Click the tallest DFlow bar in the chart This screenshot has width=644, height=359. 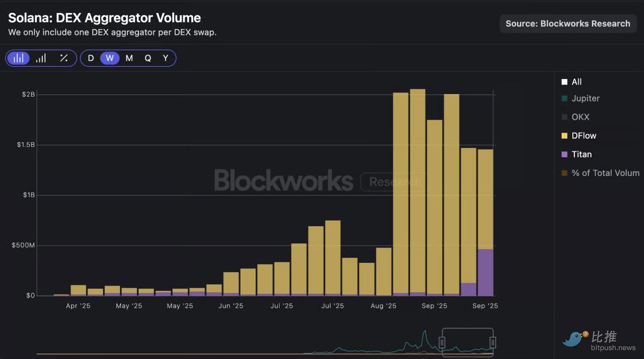coord(417,187)
